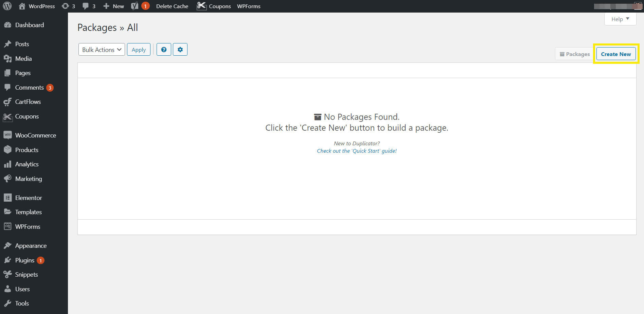The height and width of the screenshot is (314, 644).
Task: Go to Plugins in the sidebar
Action: tap(24, 260)
